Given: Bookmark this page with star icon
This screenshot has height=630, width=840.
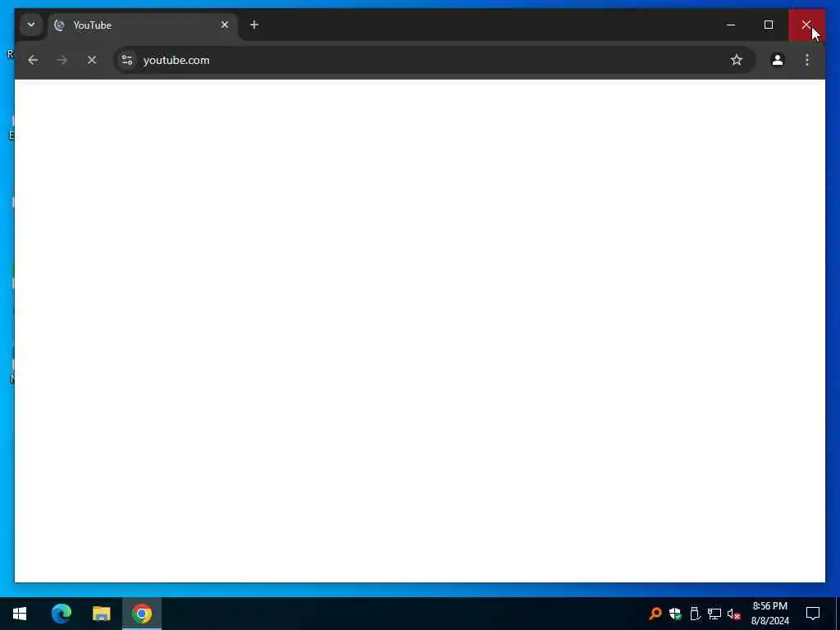Looking at the screenshot, I should tap(737, 60).
